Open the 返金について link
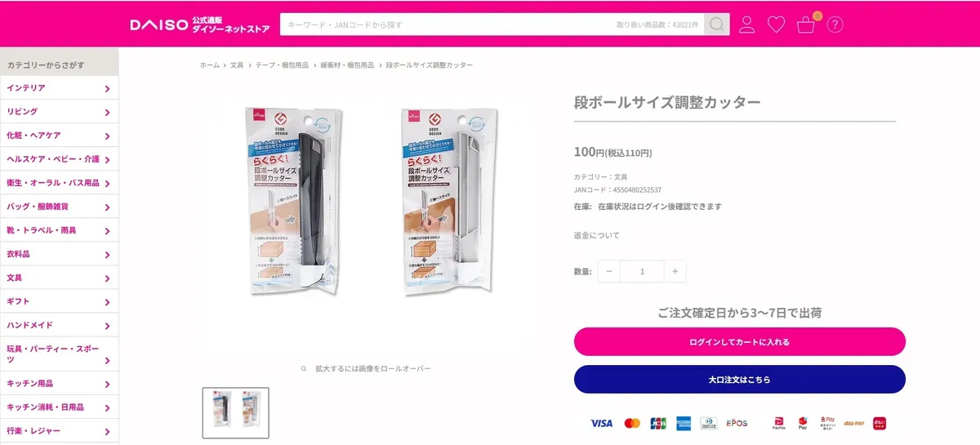The width and height of the screenshot is (980, 445). [597, 235]
